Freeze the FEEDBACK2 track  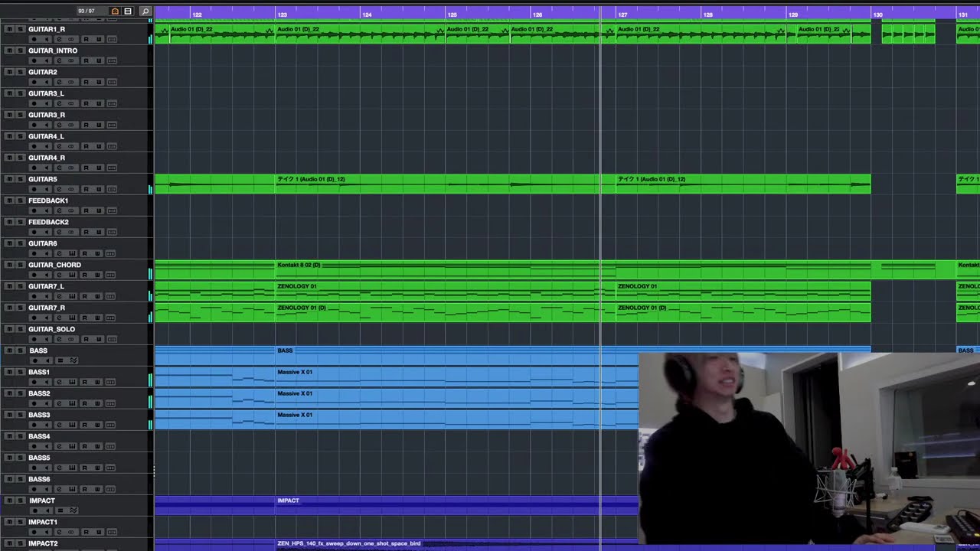tap(71, 232)
